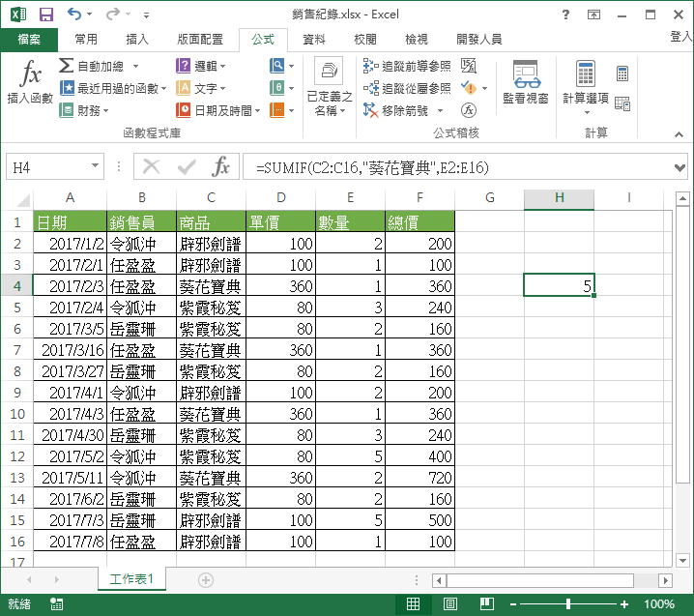
Task: Open the Watch Window (監看視窗)
Action: [526, 82]
